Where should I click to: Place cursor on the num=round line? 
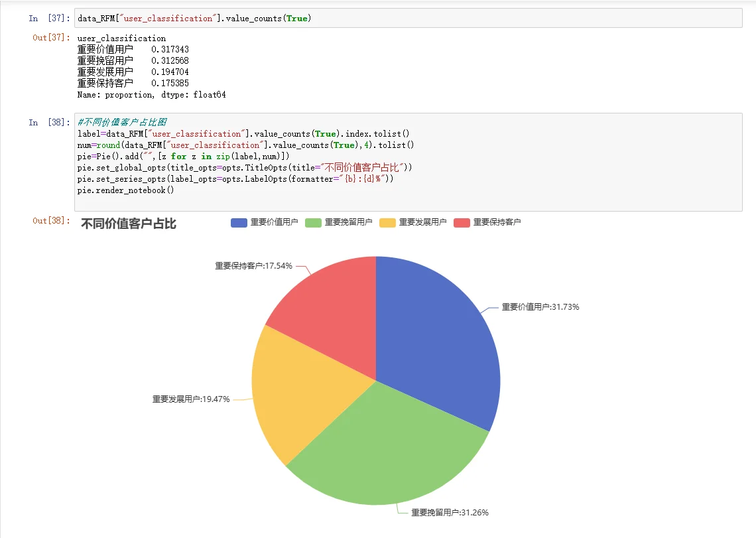245,145
